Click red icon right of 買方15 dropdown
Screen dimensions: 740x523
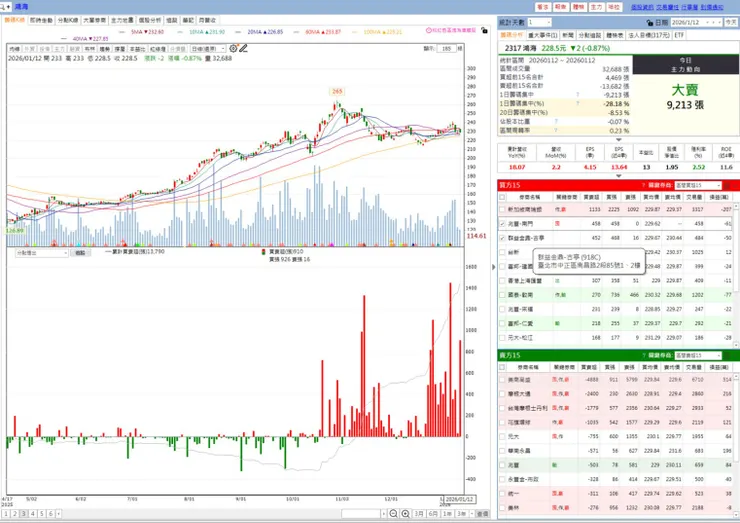[x=727, y=185]
